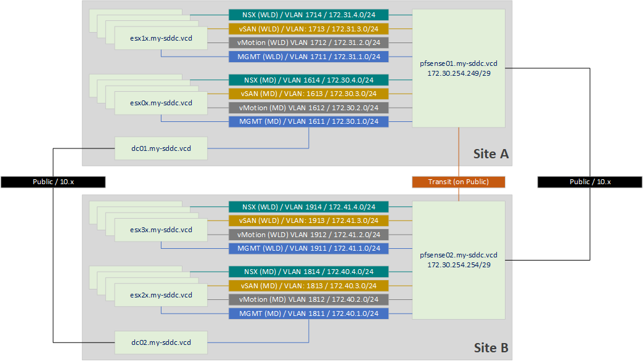Select the Site B container label
643x364 pixels.
coord(490,347)
